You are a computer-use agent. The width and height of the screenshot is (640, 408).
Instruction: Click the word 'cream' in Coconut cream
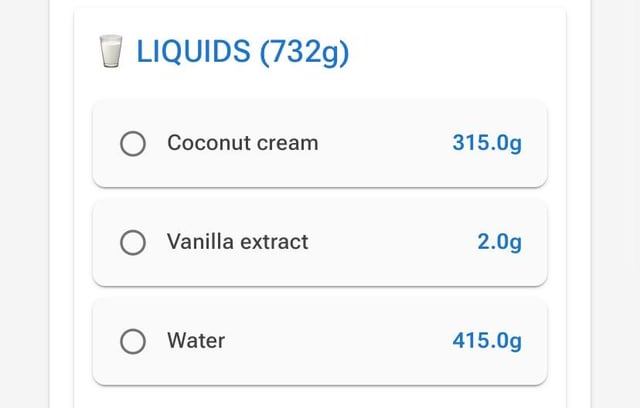[288, 143]
